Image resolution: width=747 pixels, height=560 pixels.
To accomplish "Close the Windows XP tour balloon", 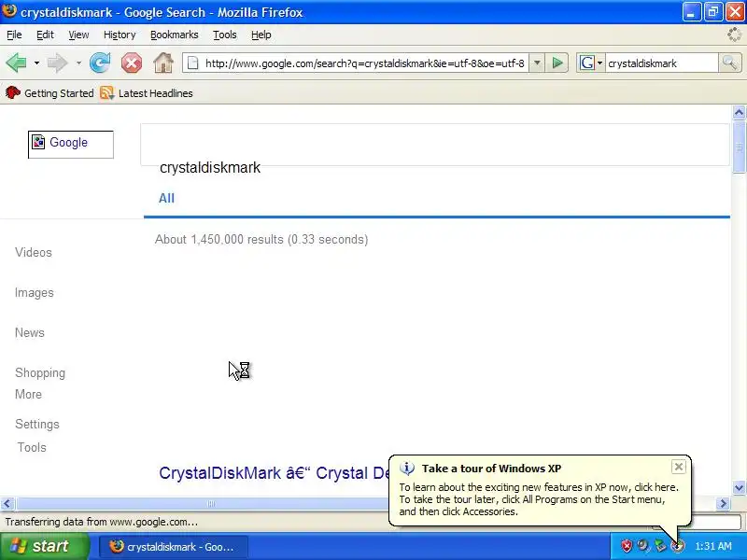I will (679, 466).
